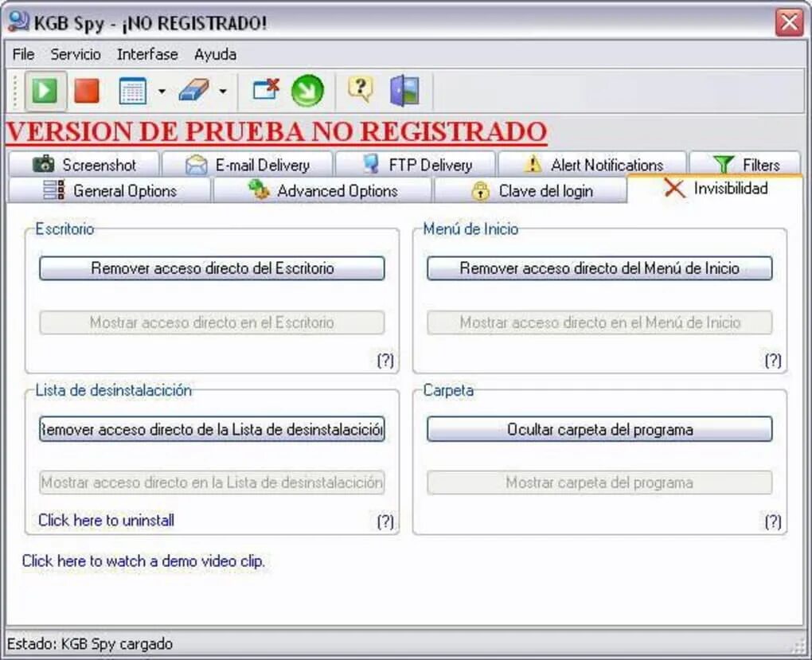This screenshot has height=660, width=812.
Task: Click the KGB Spy title bar app icon
Action: [x=18, y=21]
